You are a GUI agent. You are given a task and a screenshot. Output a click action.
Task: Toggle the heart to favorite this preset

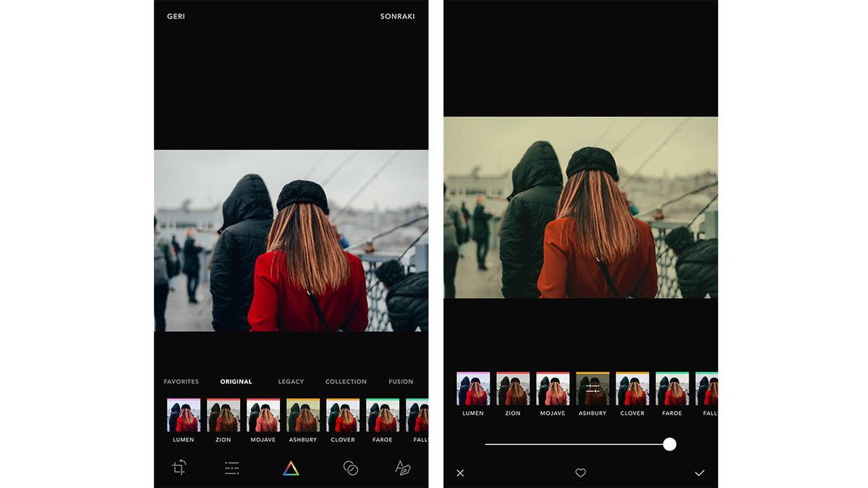[581, 473]
